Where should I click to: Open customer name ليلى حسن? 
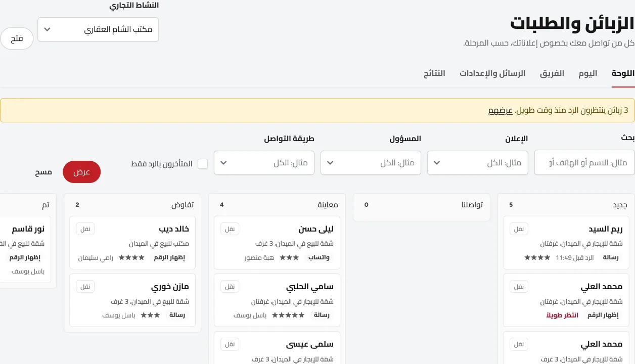click(x=316, y=229)
